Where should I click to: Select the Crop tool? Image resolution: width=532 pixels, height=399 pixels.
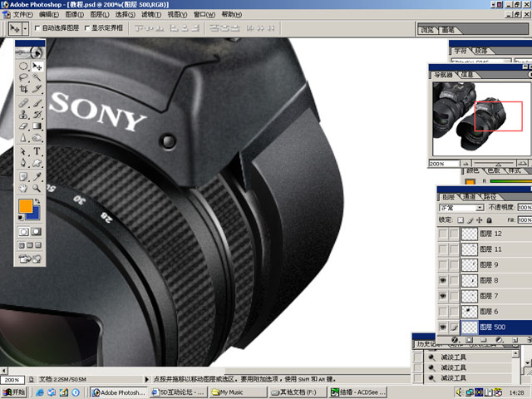23,89
